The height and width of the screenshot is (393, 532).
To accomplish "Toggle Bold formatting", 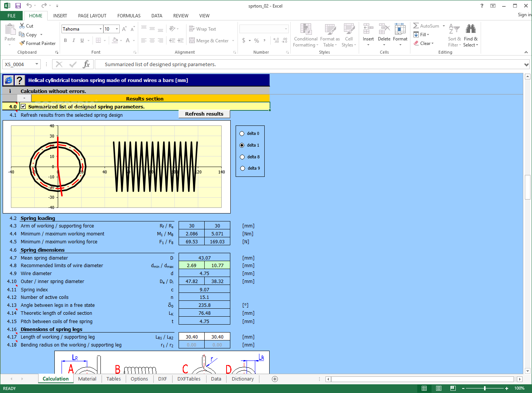I will (65, 40).
